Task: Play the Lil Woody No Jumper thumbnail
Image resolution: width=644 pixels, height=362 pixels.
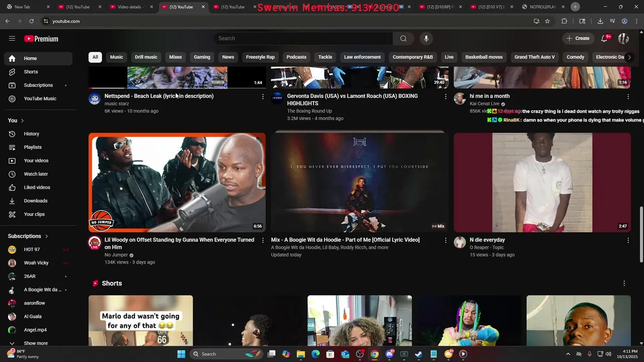Action: pos(177,183)
